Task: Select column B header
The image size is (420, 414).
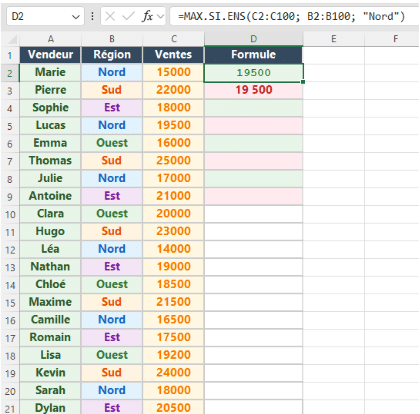Action: point(112,39)
